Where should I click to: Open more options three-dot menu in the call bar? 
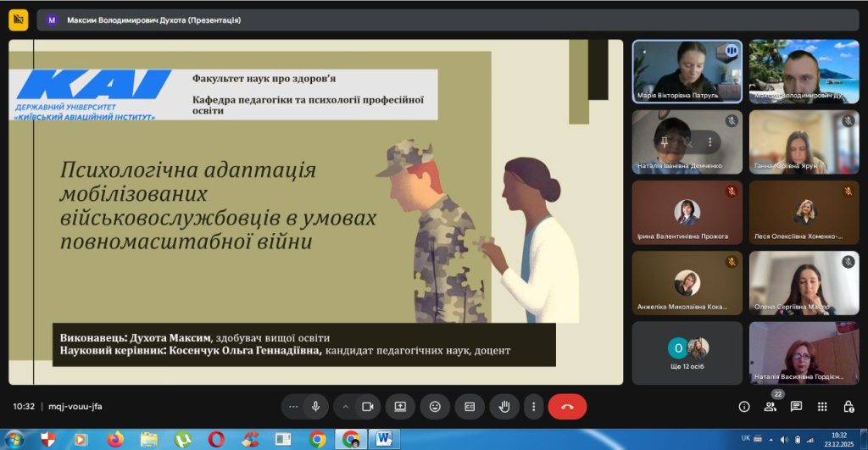pyautogui.click(x=533, y=407)
